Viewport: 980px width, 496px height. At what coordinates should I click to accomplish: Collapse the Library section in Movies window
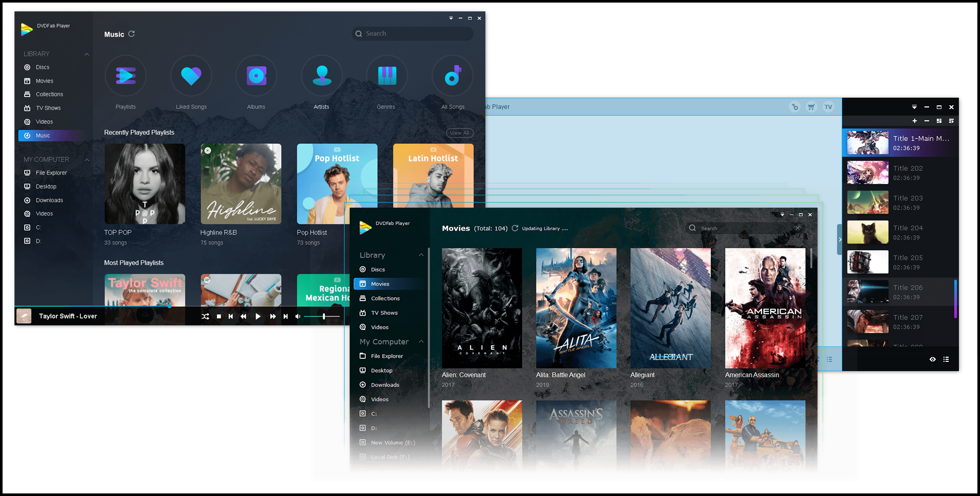[x=421, y=255]
